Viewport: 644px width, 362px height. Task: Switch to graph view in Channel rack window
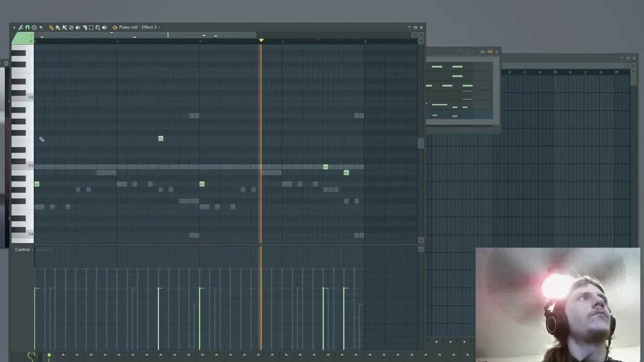[x=482, y=52]
